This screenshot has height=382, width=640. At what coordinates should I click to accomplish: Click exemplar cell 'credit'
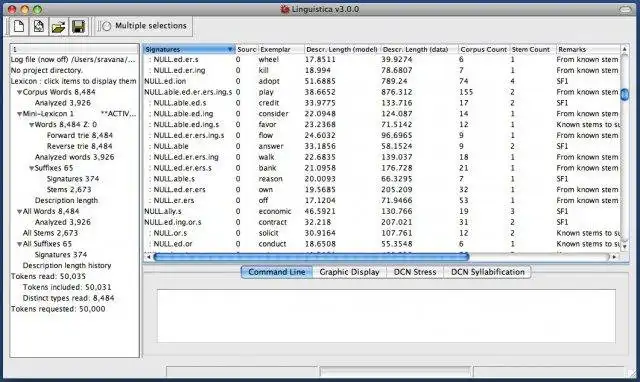coord(268,103)
